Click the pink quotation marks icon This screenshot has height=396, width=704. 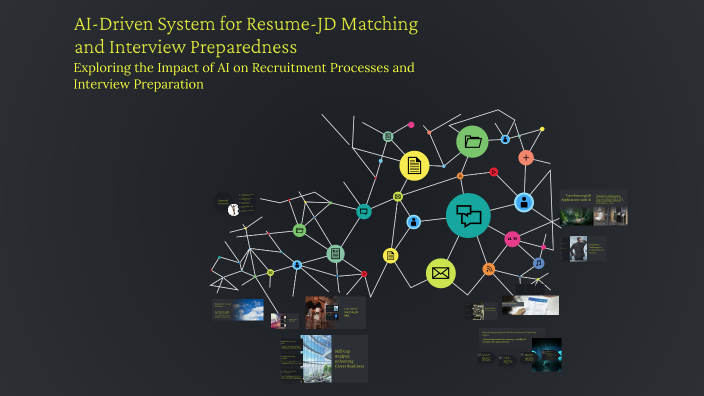click(512, 239)
